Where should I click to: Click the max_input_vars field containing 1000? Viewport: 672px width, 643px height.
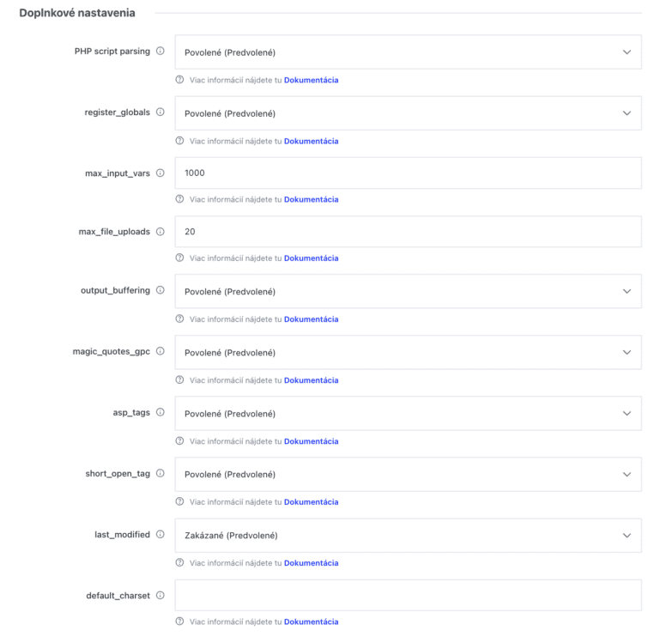click(x=408, y=173)
